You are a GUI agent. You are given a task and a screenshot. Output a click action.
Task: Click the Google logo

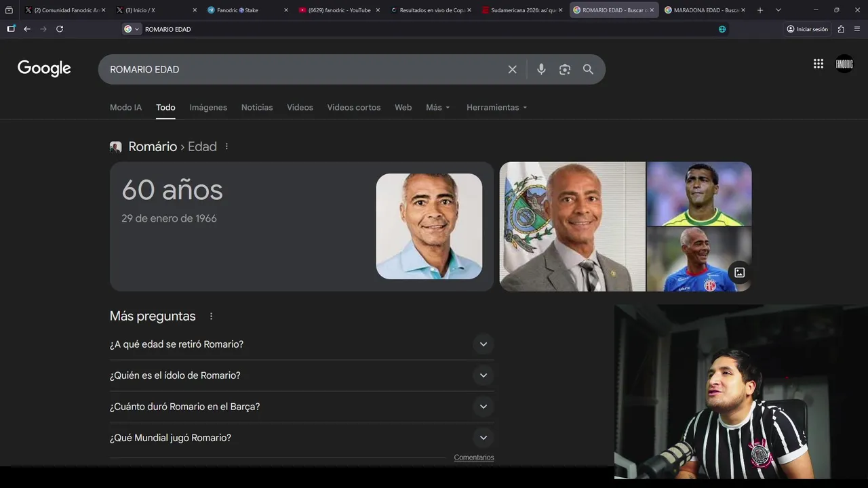44,68
